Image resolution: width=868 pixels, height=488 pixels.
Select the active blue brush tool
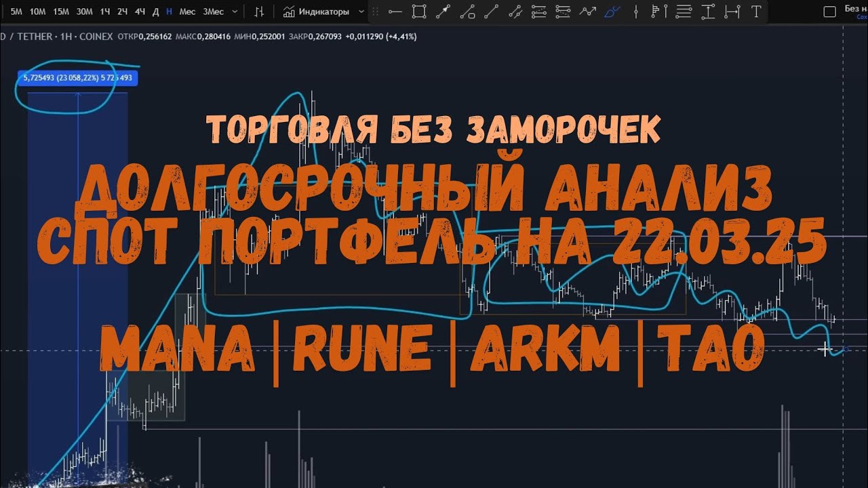click(x=612, y=12)
